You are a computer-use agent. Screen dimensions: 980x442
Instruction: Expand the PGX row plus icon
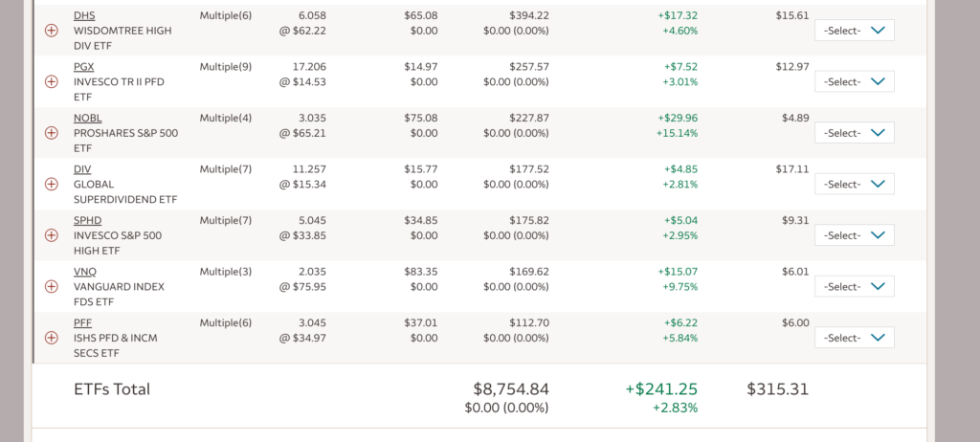pos(52,81)
